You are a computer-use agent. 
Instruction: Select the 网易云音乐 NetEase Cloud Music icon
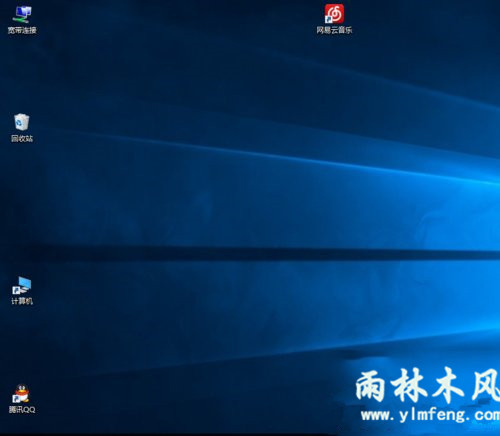(334, 14)
